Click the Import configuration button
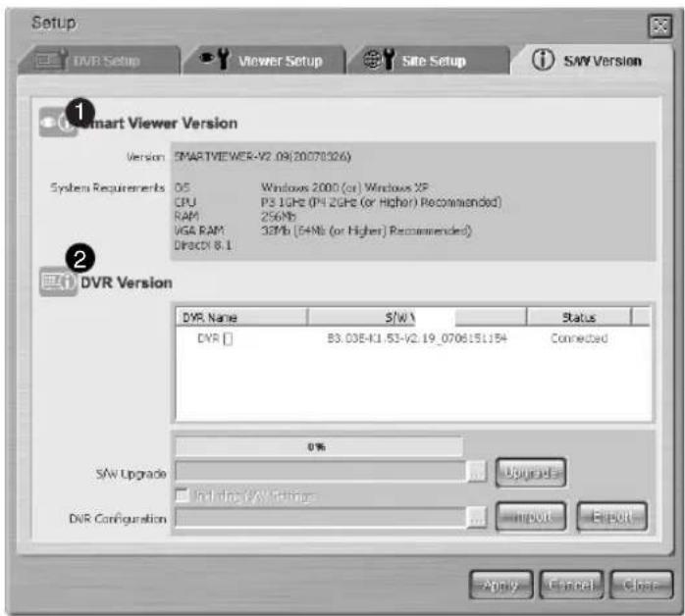 coord(531,517)
